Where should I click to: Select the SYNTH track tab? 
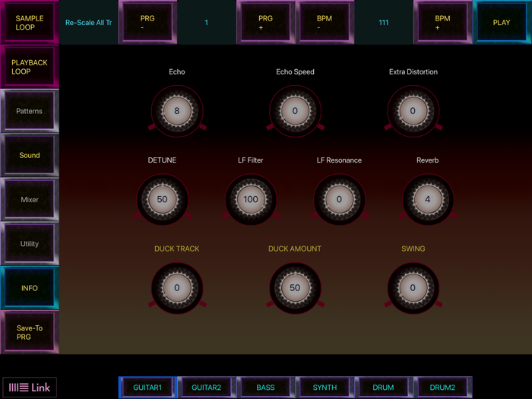325,387
